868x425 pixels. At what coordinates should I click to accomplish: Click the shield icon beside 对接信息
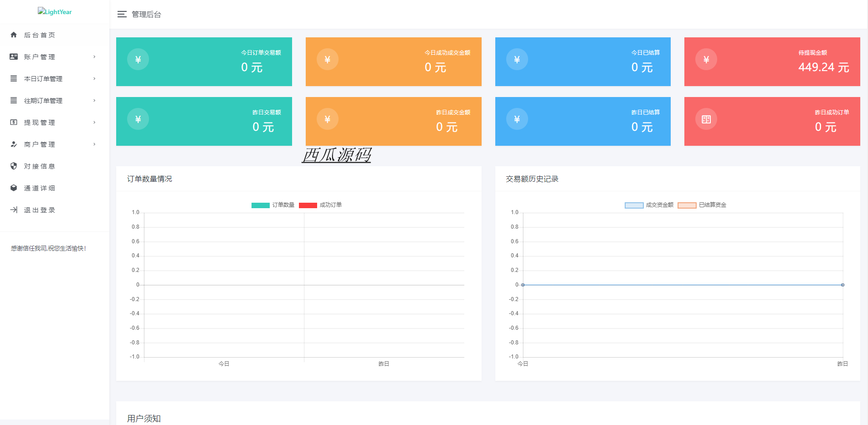click(14, 166)
